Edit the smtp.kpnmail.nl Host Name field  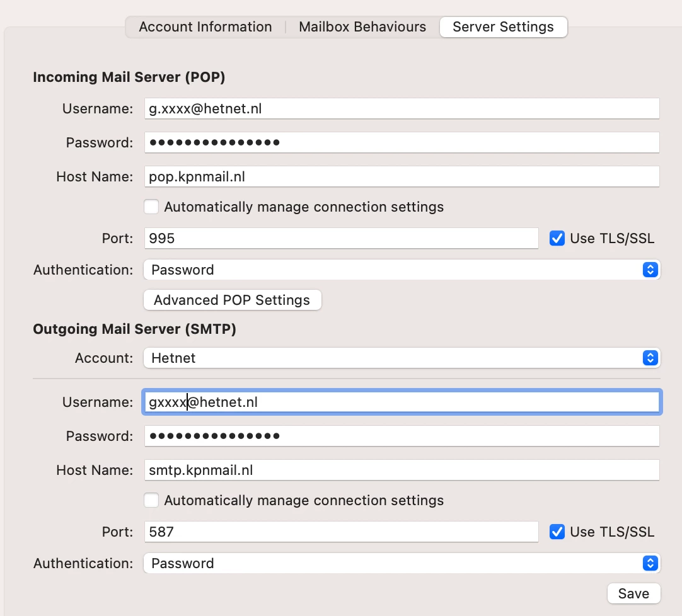(x=402, y=470)
